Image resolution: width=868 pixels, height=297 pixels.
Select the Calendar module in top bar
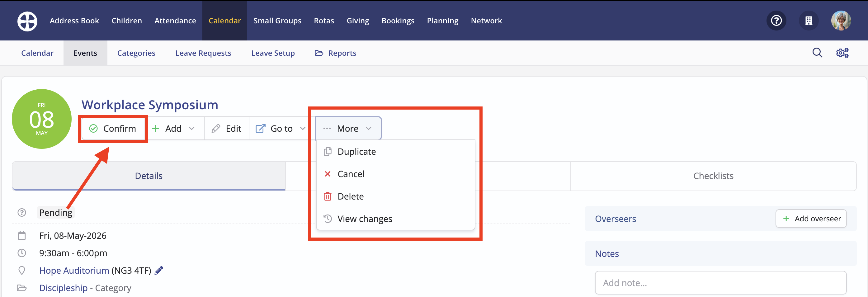[x=225, y=21]
